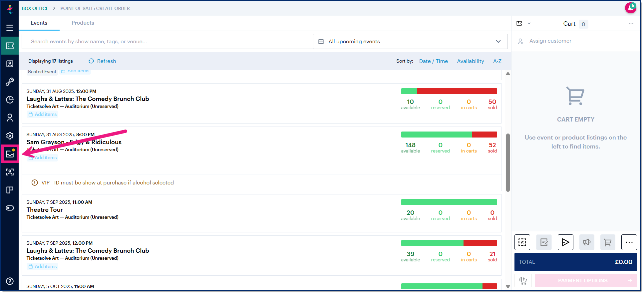The width and height of the screenshot is (644, 294).
Task: Click the edit note cart button
Action: coord(544,242)
